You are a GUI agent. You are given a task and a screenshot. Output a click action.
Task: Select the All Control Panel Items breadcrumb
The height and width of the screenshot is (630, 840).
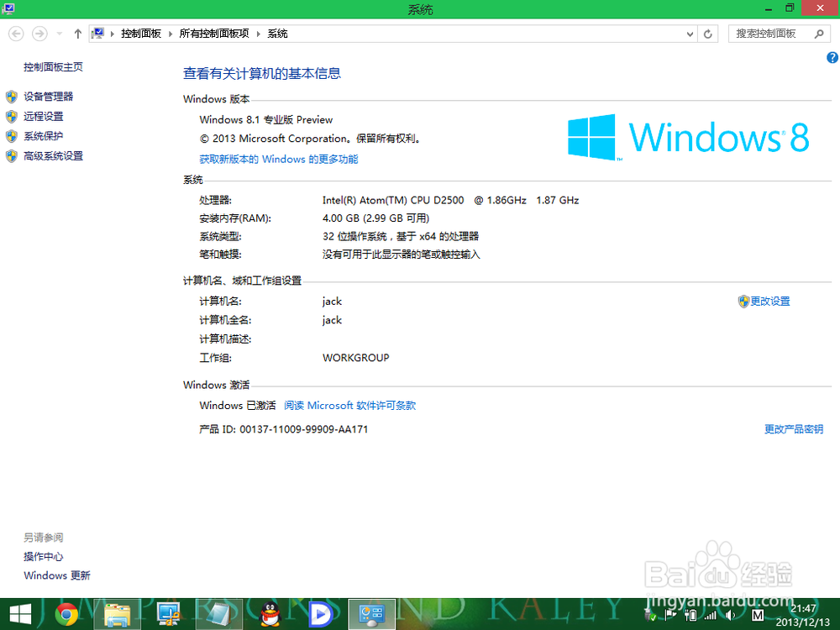click(213, 34)
